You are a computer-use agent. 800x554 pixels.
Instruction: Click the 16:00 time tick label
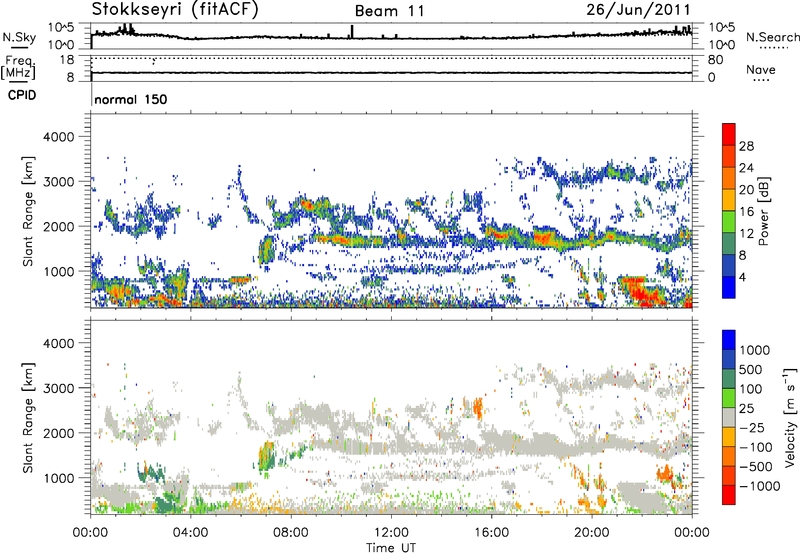click(x=491, y=532)
